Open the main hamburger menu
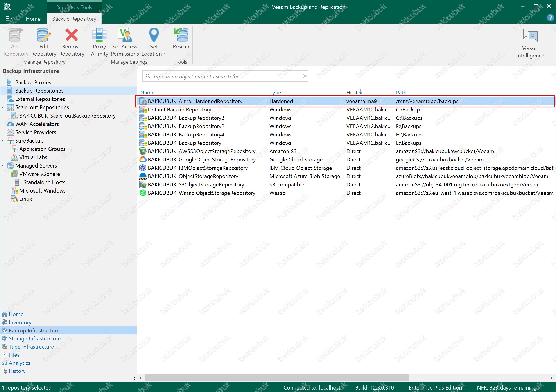The width and height of the screenshot is (556, 392). pyautogui.click(x=9, y=18)
